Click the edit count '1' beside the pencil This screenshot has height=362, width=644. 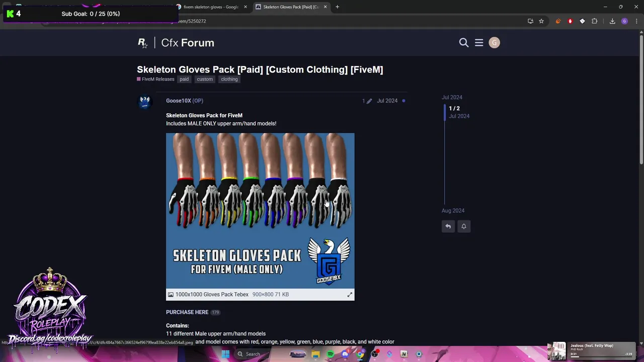click(x=363, y=101)
